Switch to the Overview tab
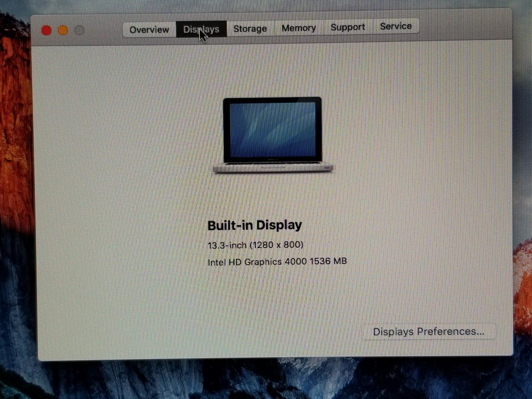Image resolution: width=532 pixels, height=399 pixels. pyautogui.click(x=149, y=30)
